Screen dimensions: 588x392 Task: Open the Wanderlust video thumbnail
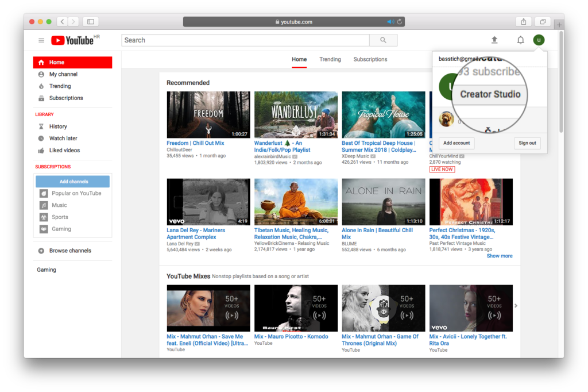pyautogui.click(x=296, y=115)
